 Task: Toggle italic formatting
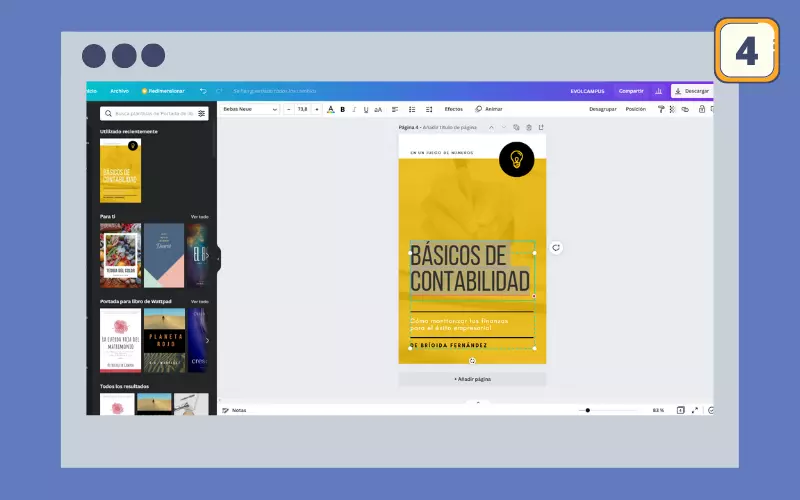(354, 109)
